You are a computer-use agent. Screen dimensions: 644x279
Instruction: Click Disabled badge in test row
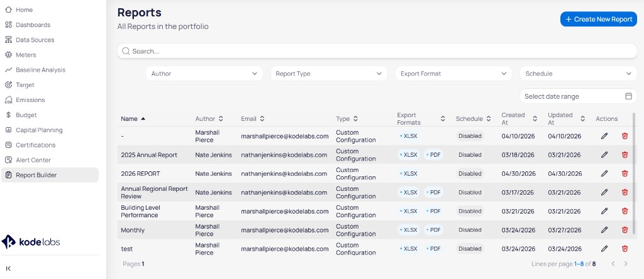click(470, 249)
